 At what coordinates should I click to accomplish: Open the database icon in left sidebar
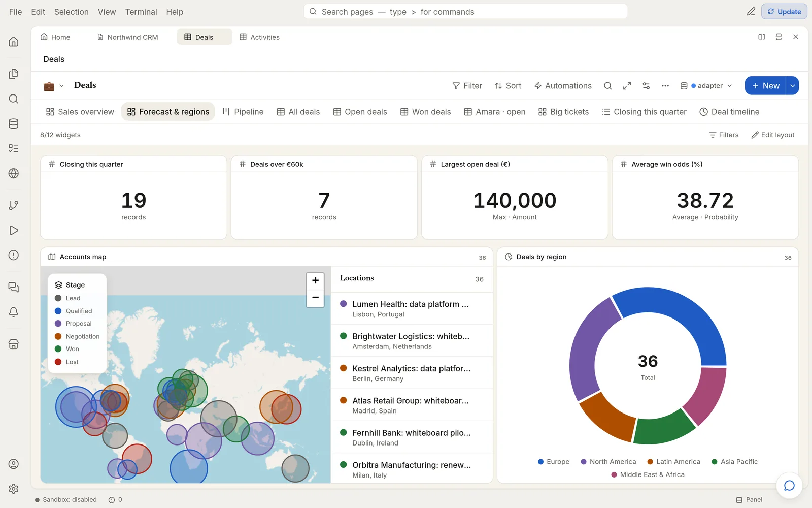tap(14, 123)
